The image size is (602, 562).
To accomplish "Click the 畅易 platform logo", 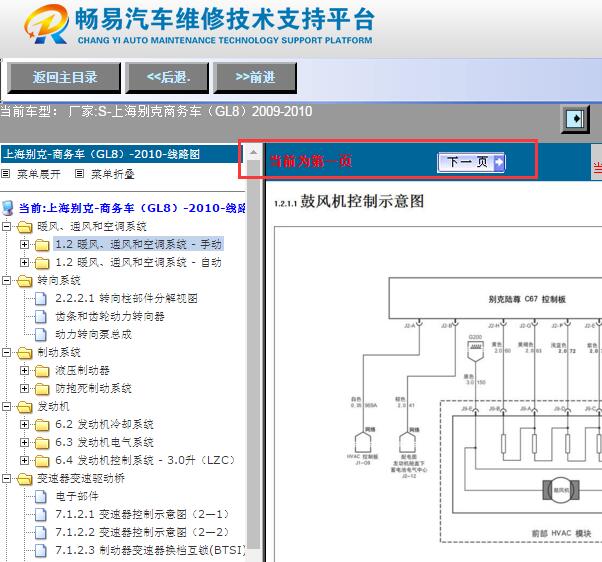I will tap(47, 24).
